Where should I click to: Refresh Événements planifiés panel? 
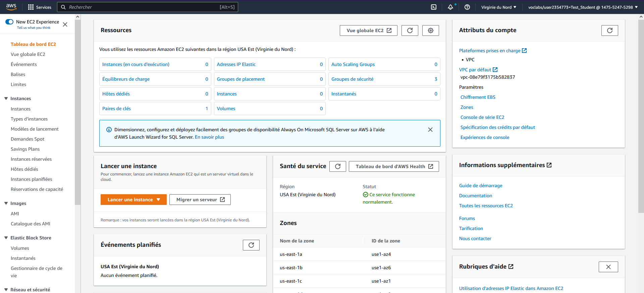pos(251,245)
